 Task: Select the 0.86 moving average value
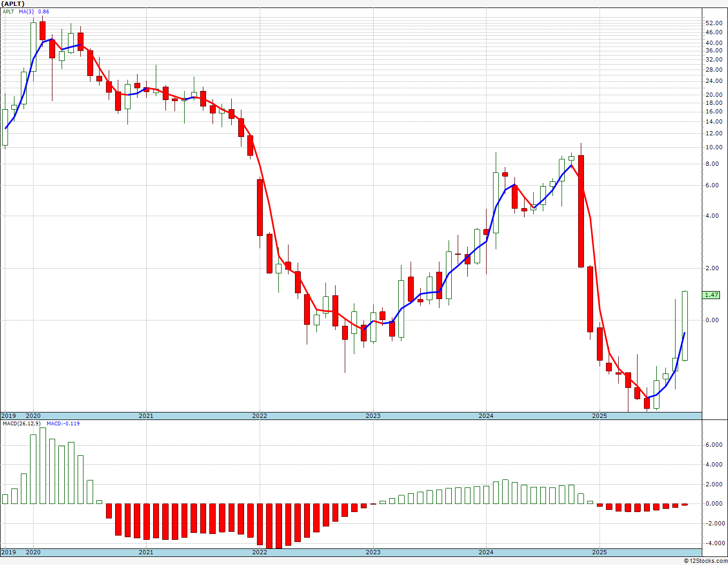(x=44, y=11)
